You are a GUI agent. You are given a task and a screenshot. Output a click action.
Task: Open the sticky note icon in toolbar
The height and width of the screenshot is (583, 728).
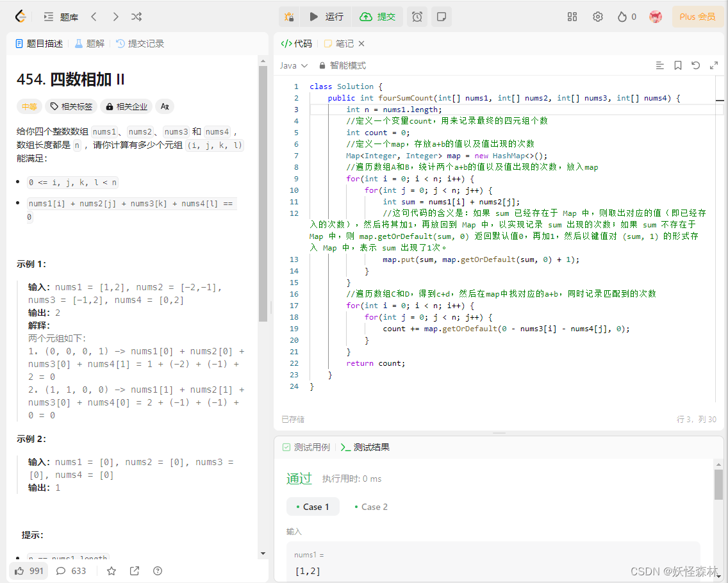click(x=442, y=17)
